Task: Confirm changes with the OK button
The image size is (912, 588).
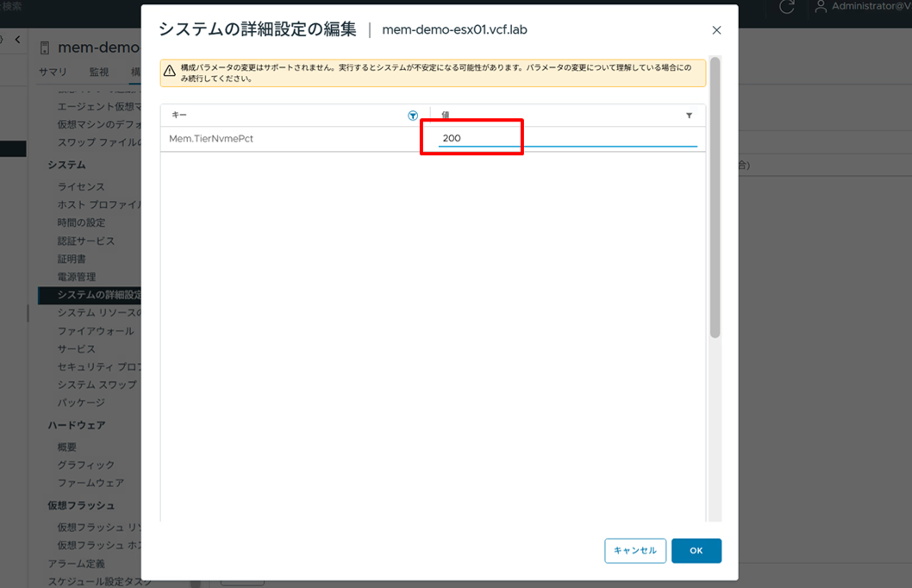Action: click(x=696, y=550)
